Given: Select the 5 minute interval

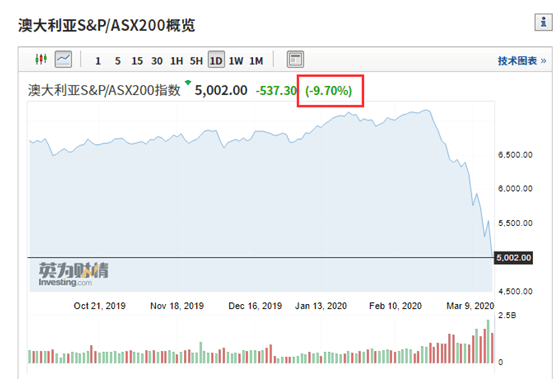Looking at the screenshot, I should pyautogui.click(x=118, y=61).
